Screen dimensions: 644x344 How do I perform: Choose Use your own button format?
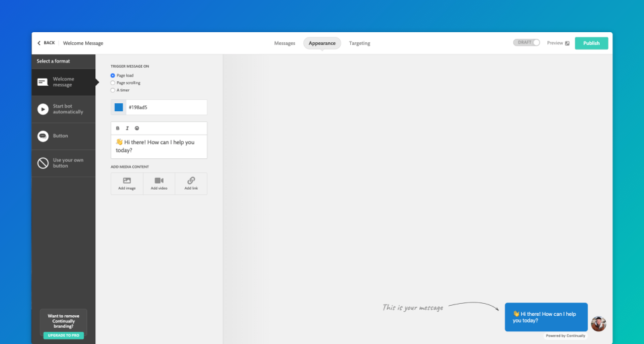point(64,163)
